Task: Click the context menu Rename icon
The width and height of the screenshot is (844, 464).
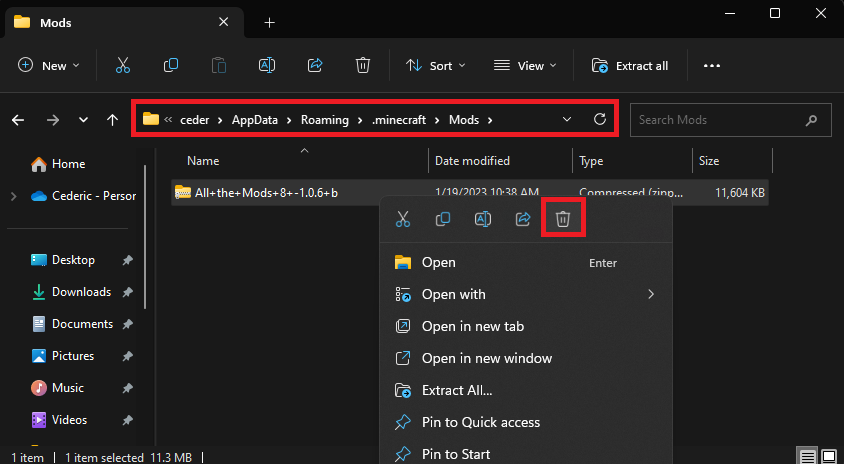Action: 483,219
